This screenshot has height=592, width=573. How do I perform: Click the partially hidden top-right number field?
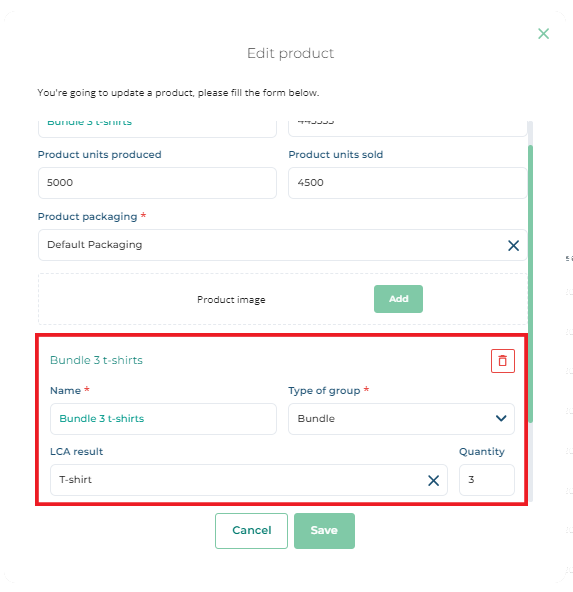[x=407, y=128]
